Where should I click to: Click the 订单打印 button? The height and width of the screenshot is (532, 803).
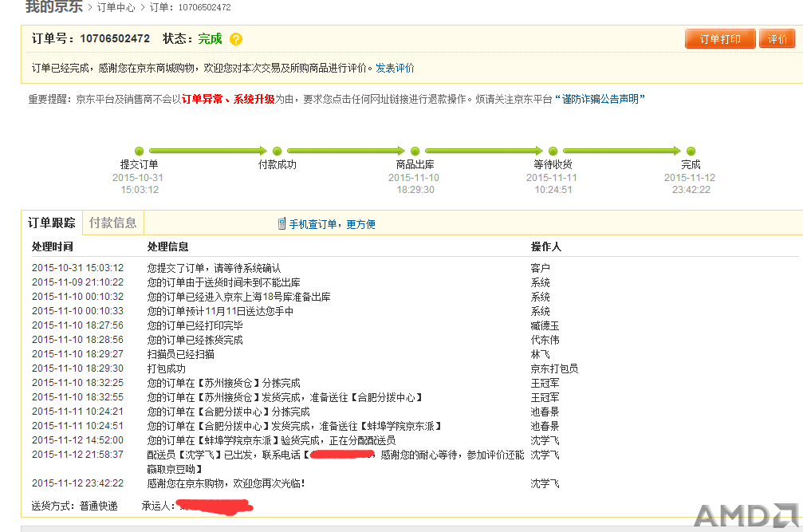pos(720,39)
